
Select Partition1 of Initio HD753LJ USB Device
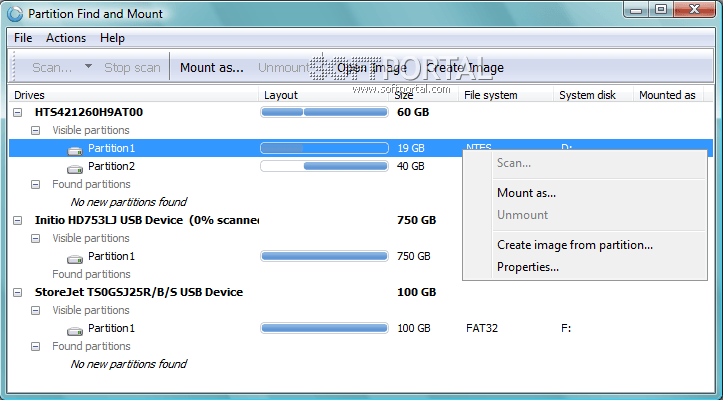click(112, 256)
